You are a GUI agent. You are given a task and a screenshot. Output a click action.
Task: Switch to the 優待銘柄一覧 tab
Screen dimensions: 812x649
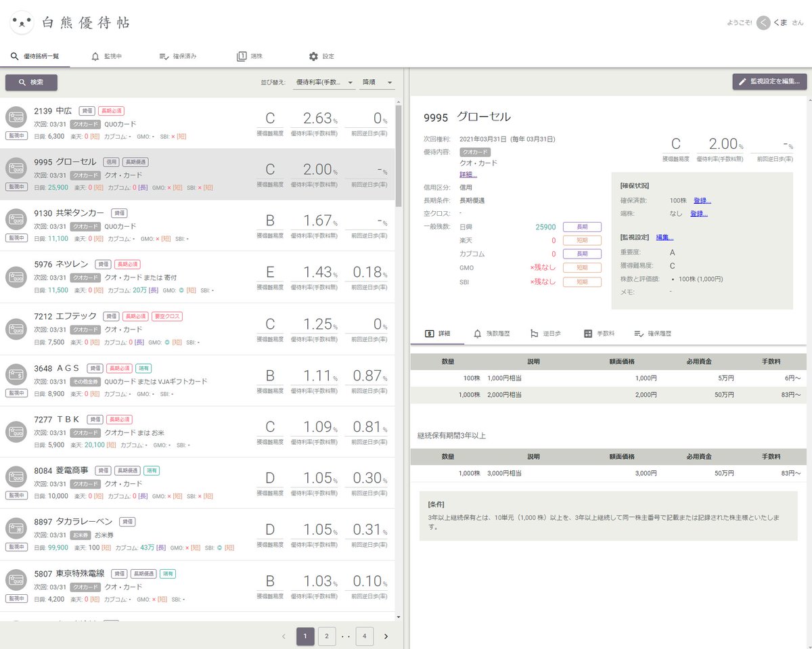pyautogui.click(x=35, y=56)
